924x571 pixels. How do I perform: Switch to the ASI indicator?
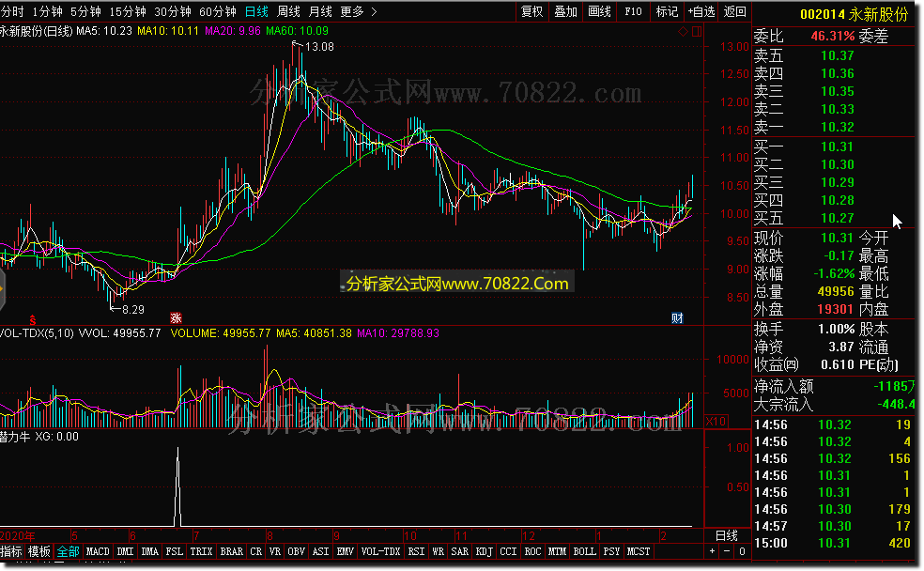coord(320,551)
